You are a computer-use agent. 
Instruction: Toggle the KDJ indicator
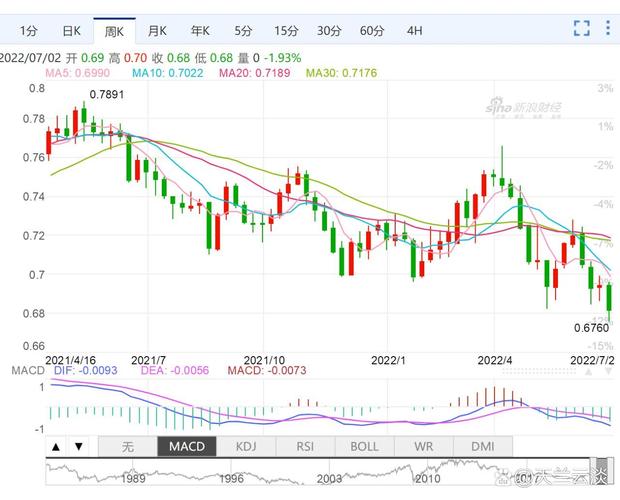click(x=245, y=446)
